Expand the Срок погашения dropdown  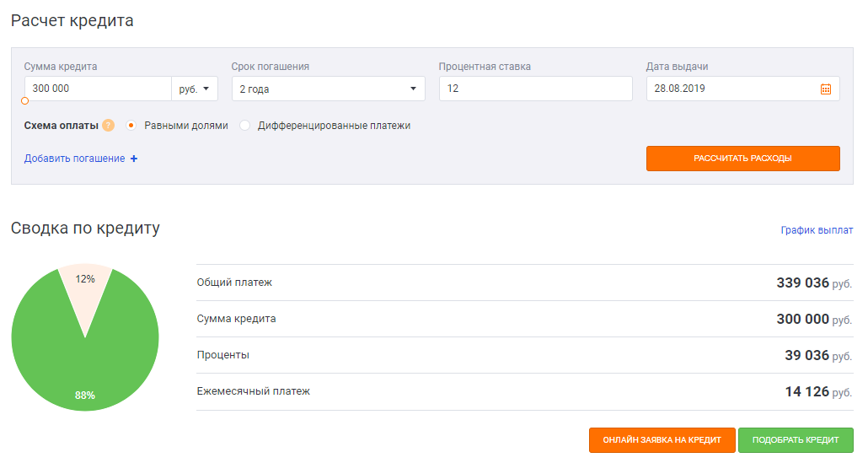click(x=328, y=89)
